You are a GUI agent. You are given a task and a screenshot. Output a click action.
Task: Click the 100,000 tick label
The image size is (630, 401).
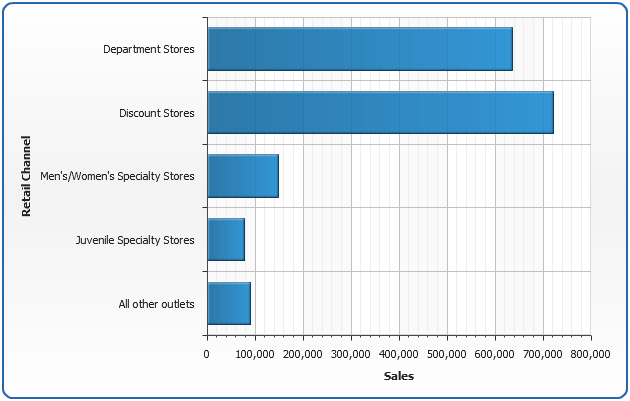[255, 354]
